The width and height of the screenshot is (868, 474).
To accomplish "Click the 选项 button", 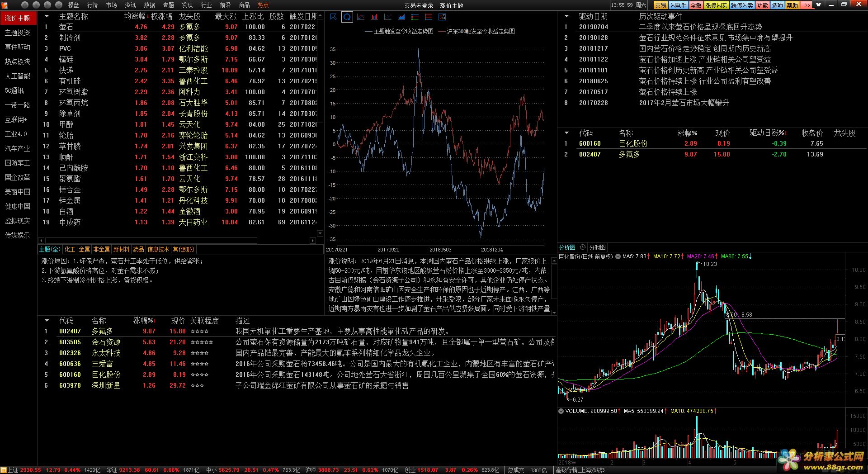I will (x=777, y=5).
